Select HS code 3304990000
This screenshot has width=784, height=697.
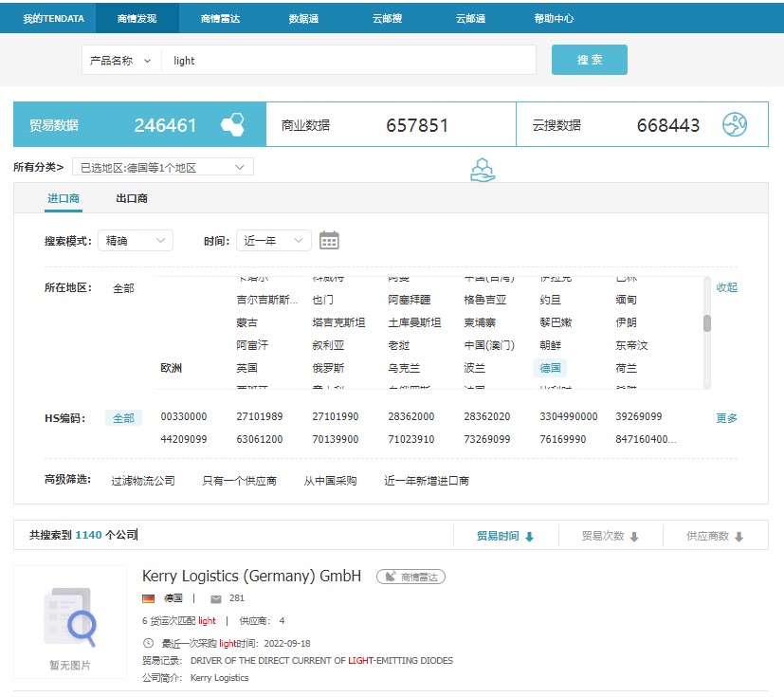click(x=569, y=416)
